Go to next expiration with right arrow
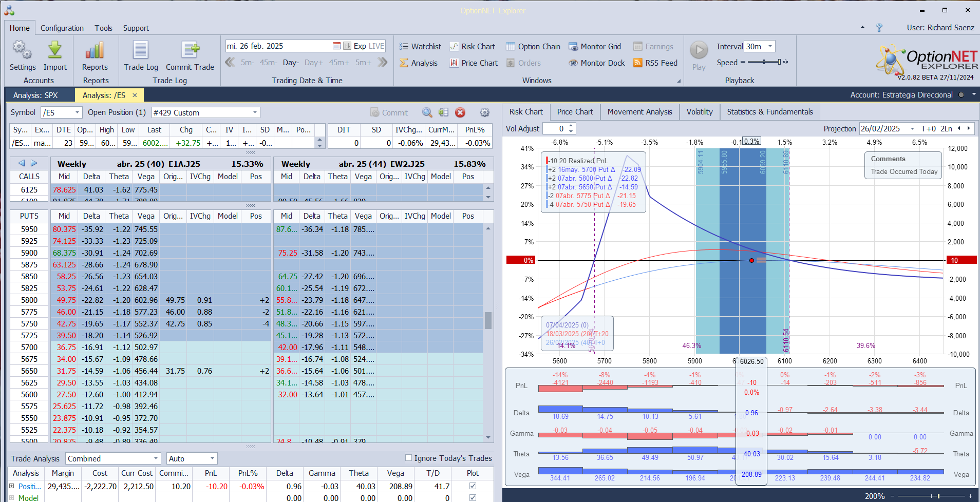 (x=34, y=163)
